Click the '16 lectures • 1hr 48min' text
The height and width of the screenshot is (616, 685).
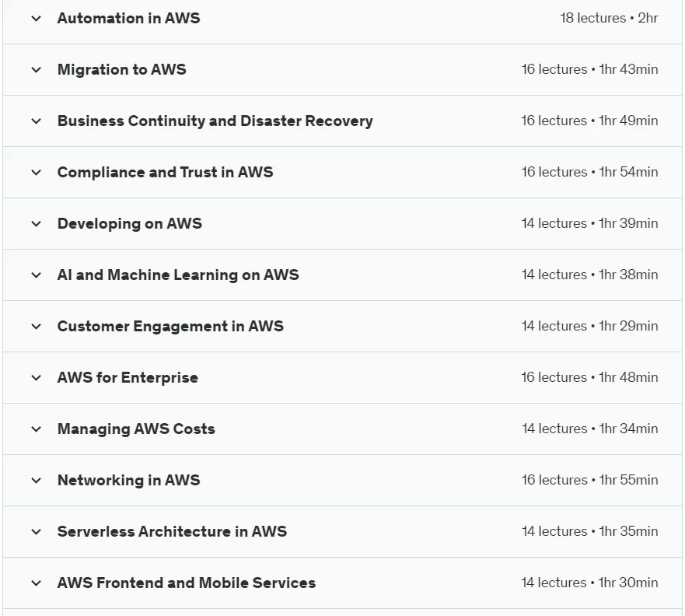590,377
